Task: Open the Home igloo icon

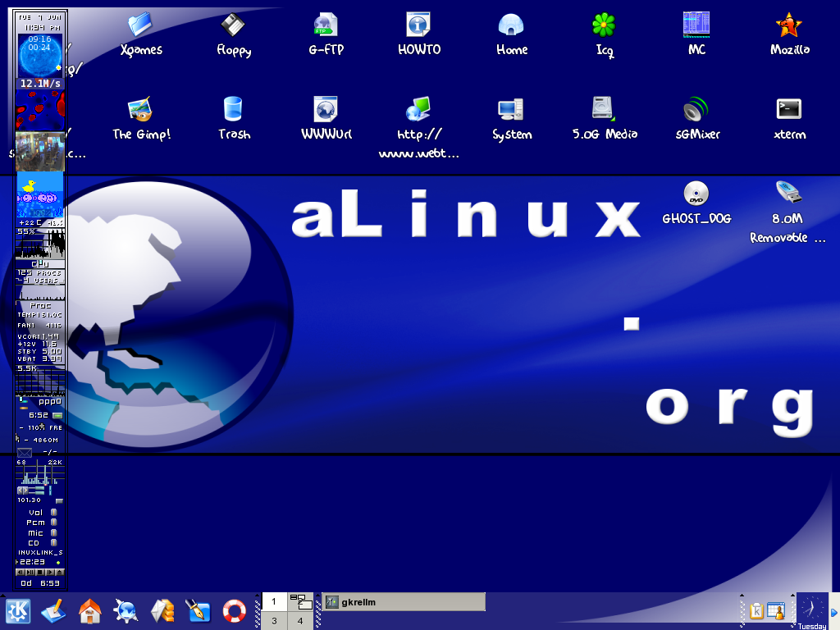Action: pyautogui.click(x=511, y=25)
